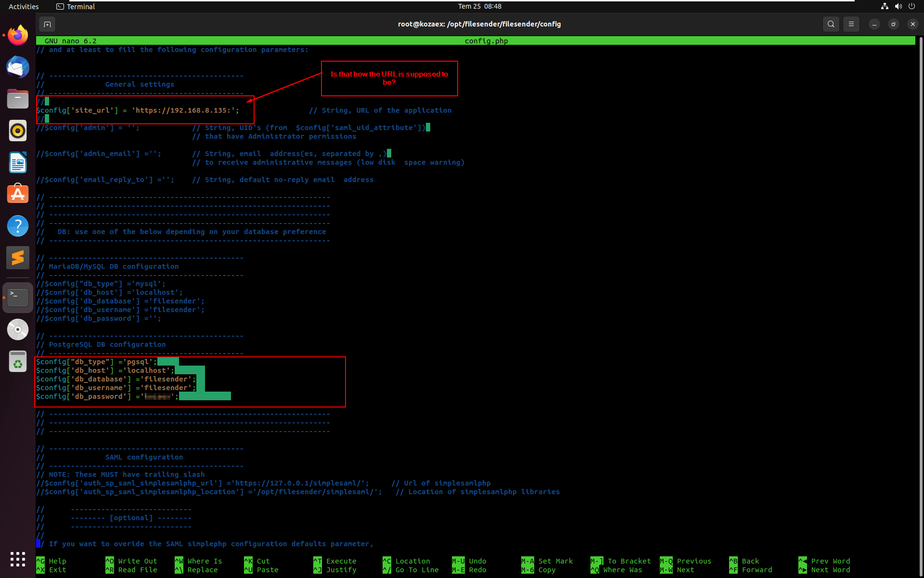
Task: Open the Files manager from the dock
Action: [17, 99]
